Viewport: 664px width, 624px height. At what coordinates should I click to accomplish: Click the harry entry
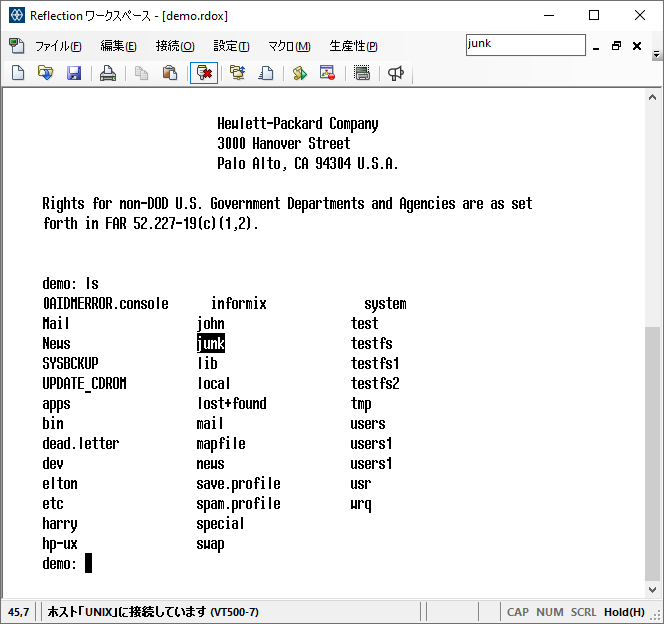point(60,524)
